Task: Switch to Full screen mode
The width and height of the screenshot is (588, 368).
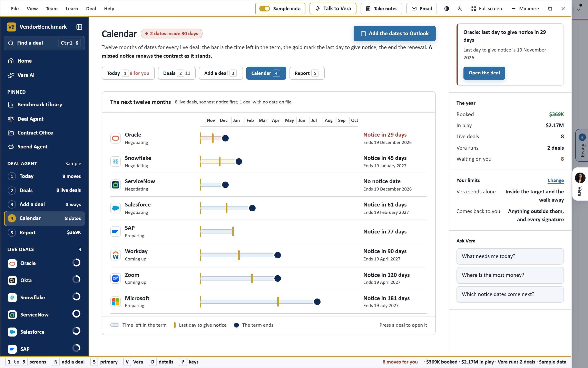Action: [x=487, y=9]
